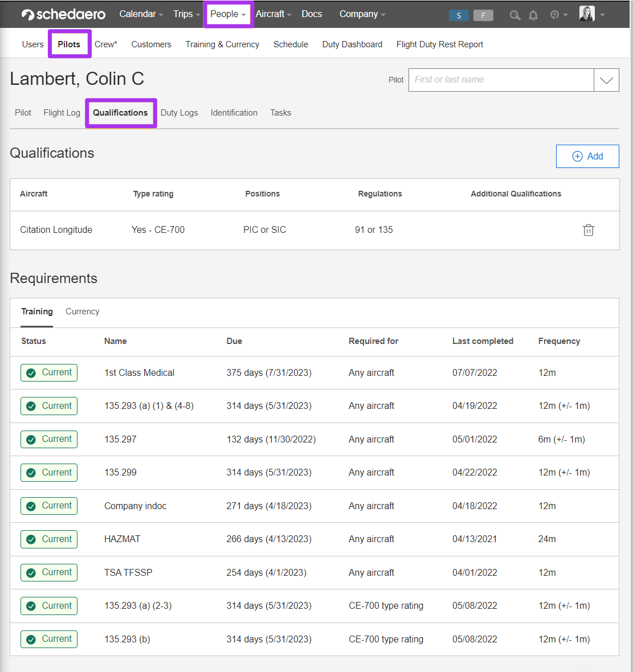Click the Schedaero logo
Image resolution: width=633 pixels, height=672 pixels.
[x=63, y=14]
